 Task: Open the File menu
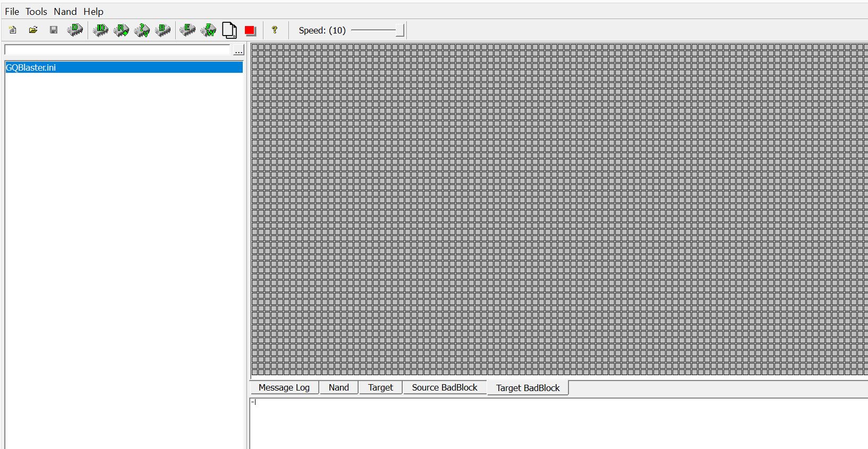(x=12, y=11)
